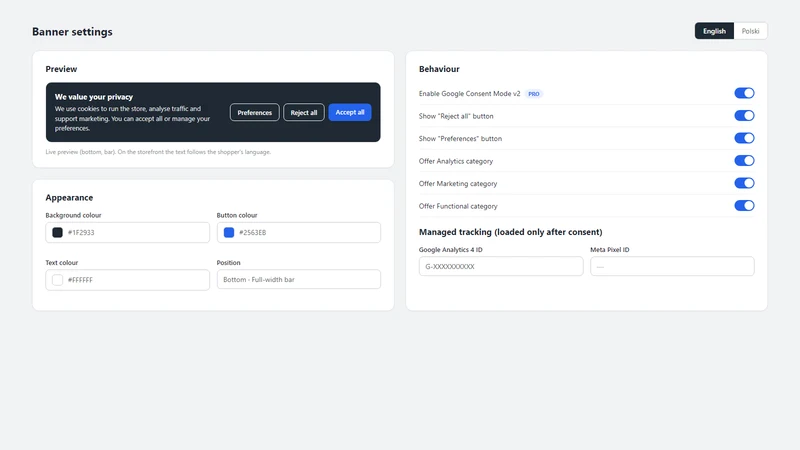
Task: Click "Offer Marketing category" label
Action: [x=458, y=184]
